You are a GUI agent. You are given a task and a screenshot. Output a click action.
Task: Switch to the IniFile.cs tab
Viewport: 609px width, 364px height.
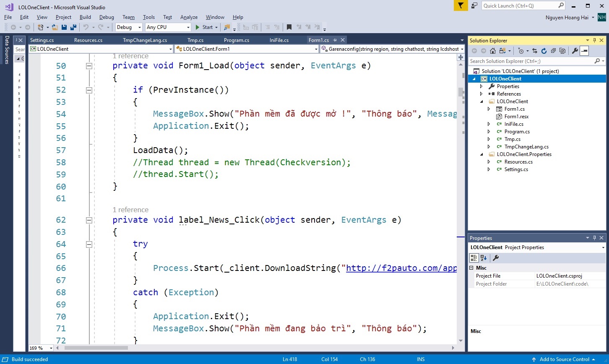279,40
